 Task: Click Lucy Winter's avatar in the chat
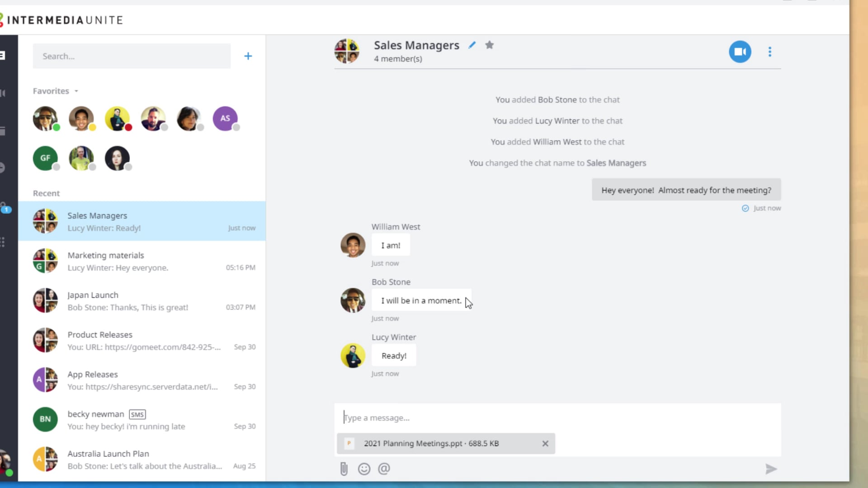click(x=353, y=356)
